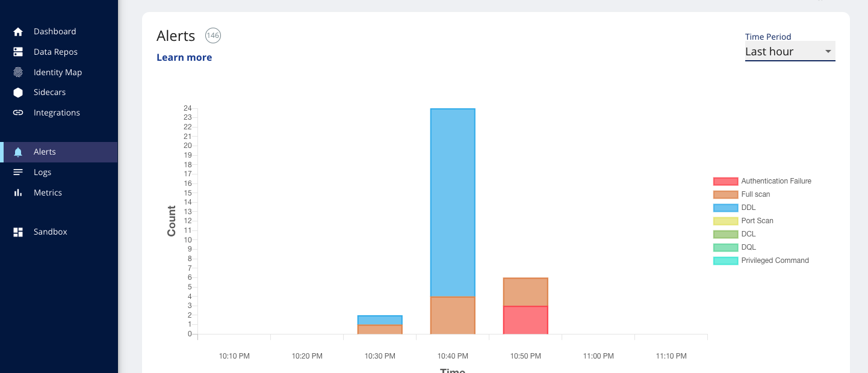The image size is (868, 373).
Task: Click the blue DDL bar at 10:40 PM
Action: [x=453, y=202]
